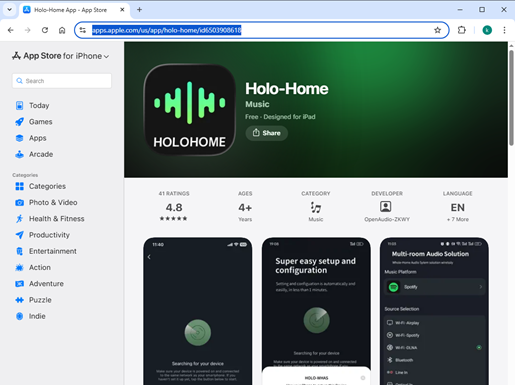Screen dimensions: 515x385
Task: Click the EN language badge
Action: click(x=457, y=208)
